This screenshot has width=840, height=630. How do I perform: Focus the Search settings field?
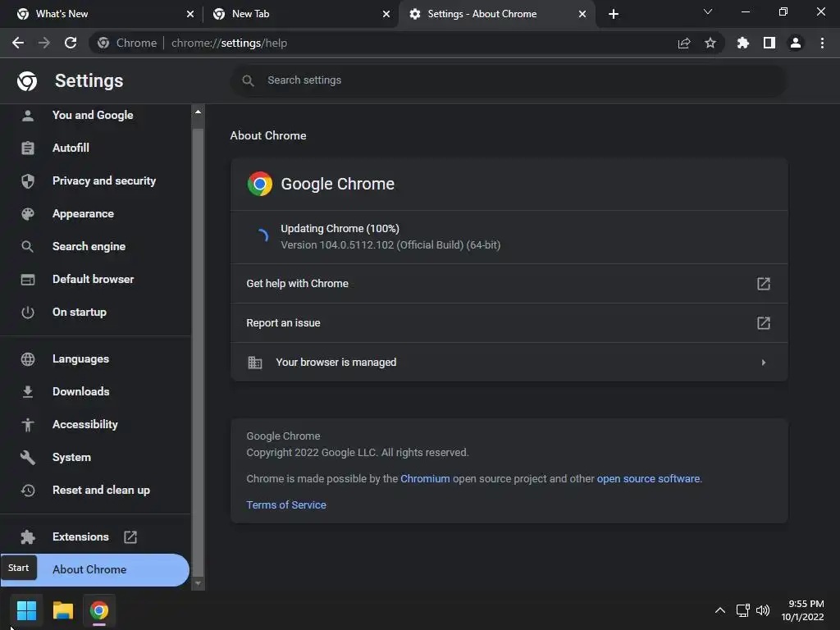[509, 80]
